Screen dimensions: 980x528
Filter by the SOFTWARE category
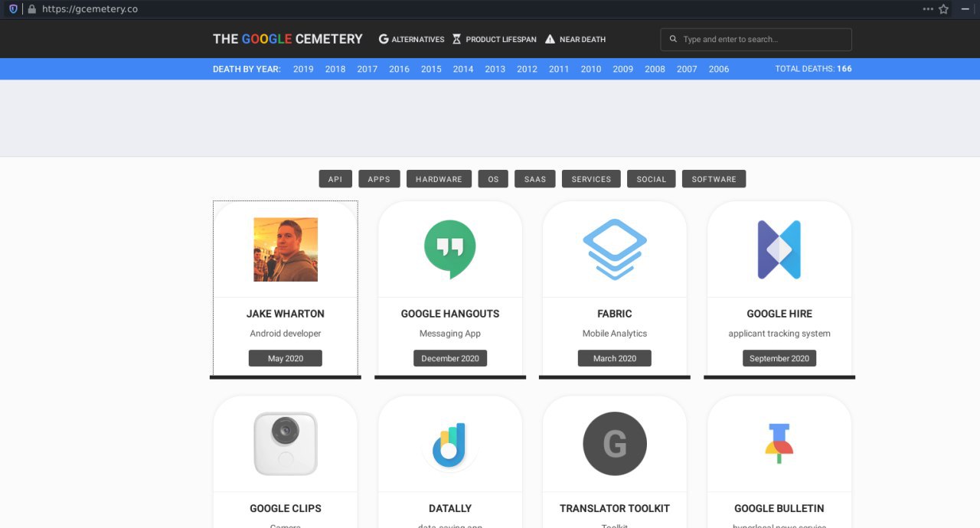714,179
